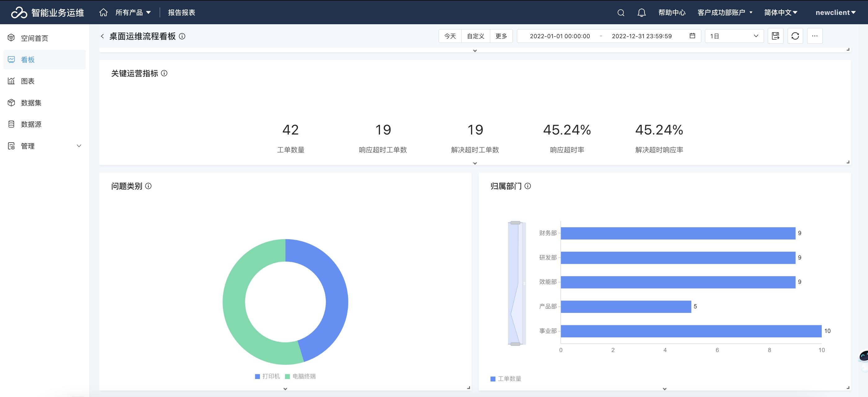Screen dimensions: 868x397
Task: Select 看板 in sidebar
Action: [44, 59]
